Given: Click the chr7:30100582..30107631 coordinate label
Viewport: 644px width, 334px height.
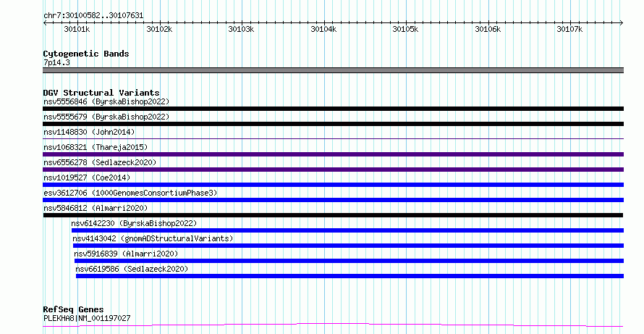Looking at the screenshot, I should point(93,16).
